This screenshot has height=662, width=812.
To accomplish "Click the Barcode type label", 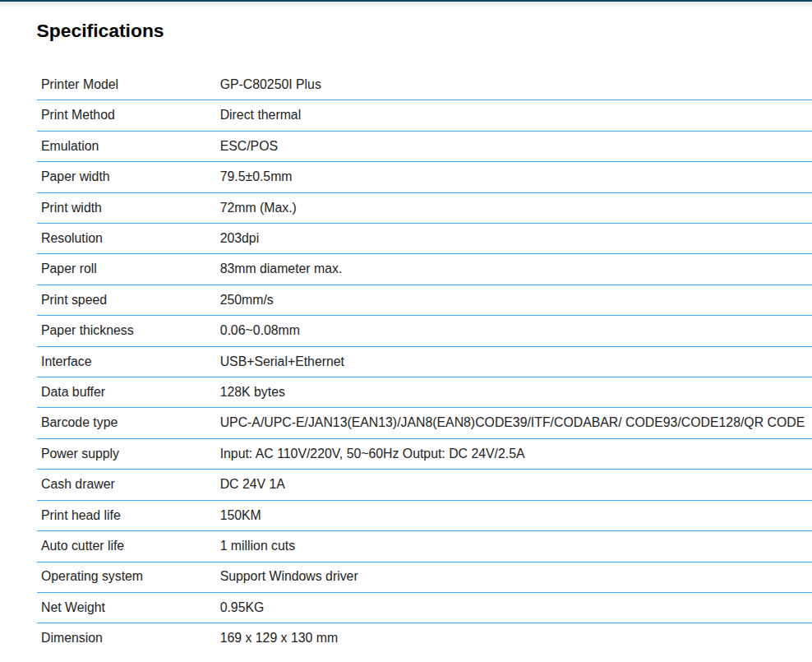I will (80, 423).
